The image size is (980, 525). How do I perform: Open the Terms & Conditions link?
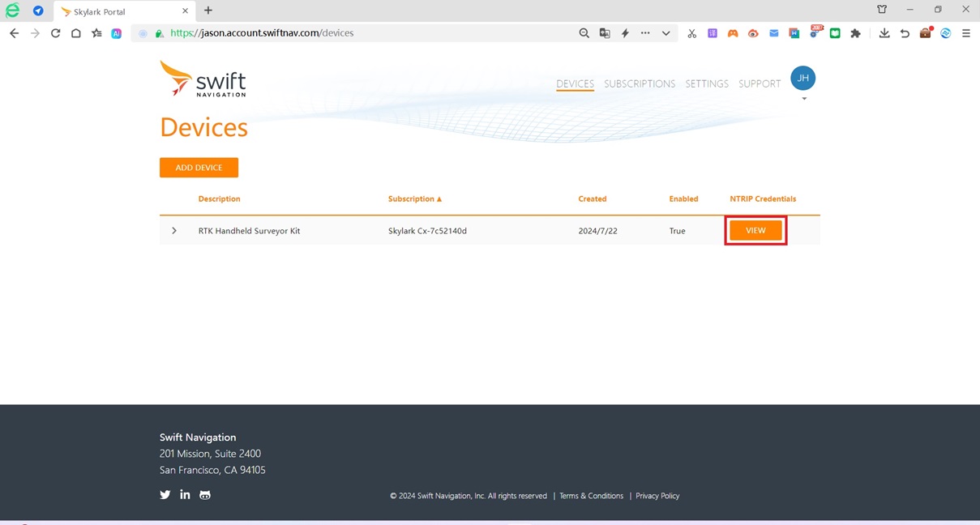(x=591, y=496)
